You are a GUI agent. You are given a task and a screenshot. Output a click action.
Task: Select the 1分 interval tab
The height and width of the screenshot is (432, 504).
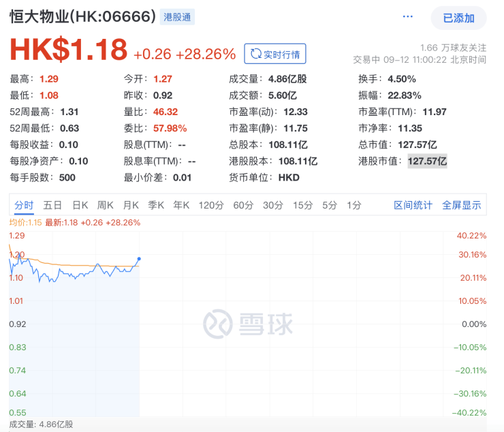353,205
